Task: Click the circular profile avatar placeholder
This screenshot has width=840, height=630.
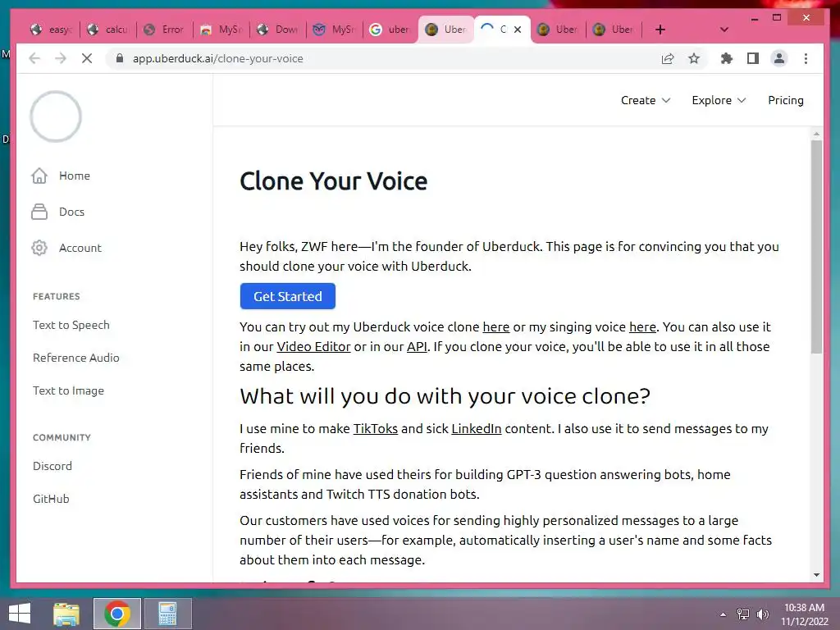Action: pos(56,116)
